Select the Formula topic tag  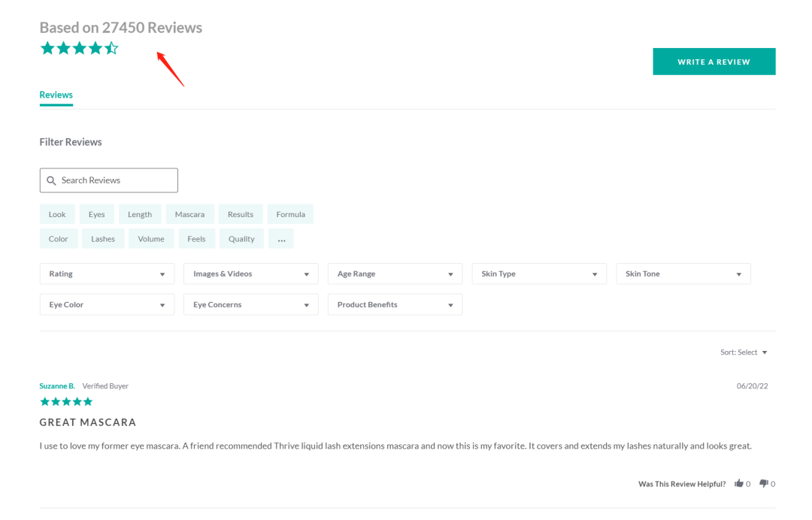pos(290,214)
